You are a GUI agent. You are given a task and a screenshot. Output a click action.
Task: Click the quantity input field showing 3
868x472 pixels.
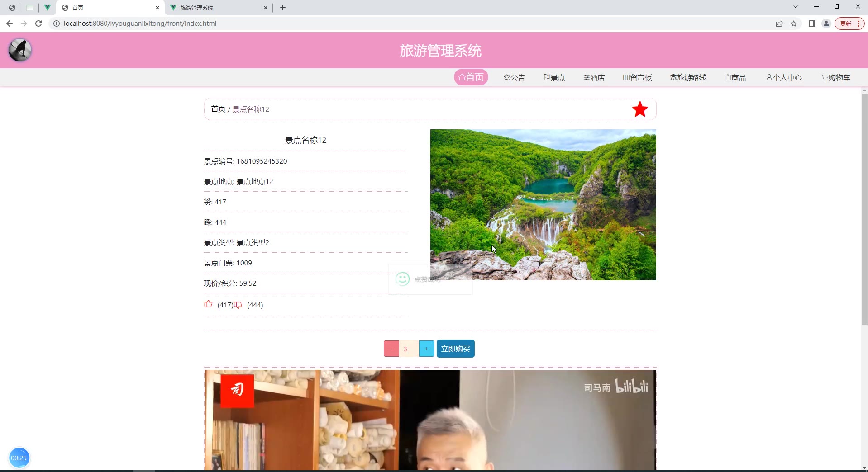[409, 349]
